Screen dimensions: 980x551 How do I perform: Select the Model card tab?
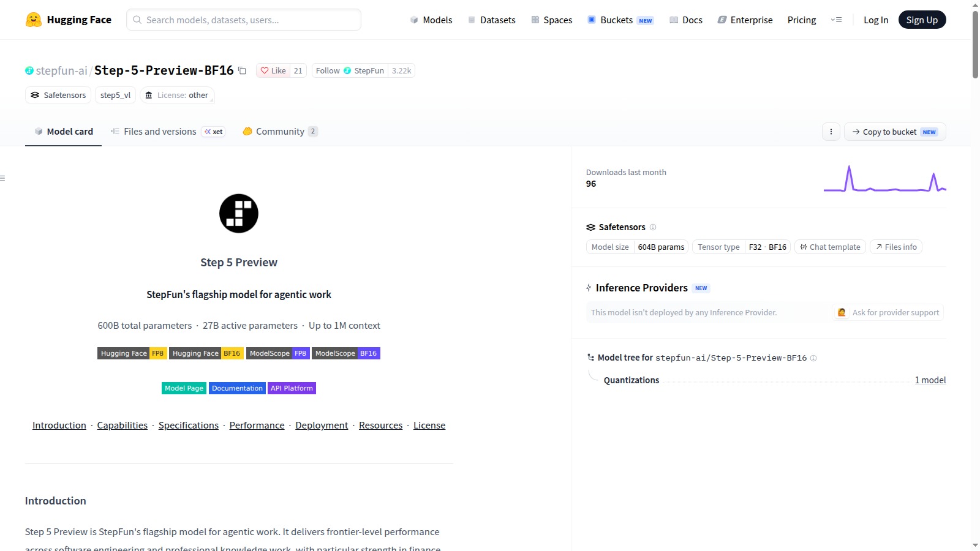coord(63,132)
